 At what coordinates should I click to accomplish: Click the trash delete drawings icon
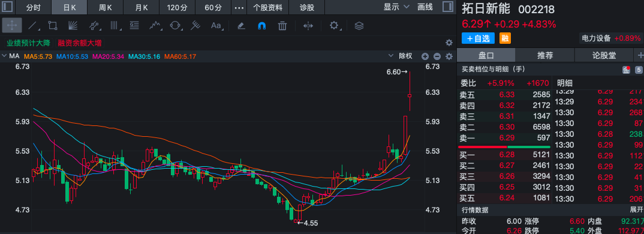coord(282,25)
